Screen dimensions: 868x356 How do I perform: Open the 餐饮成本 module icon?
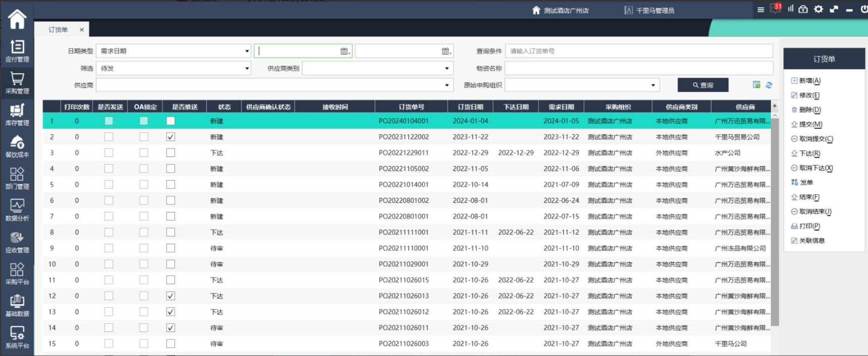click(17, 146)
